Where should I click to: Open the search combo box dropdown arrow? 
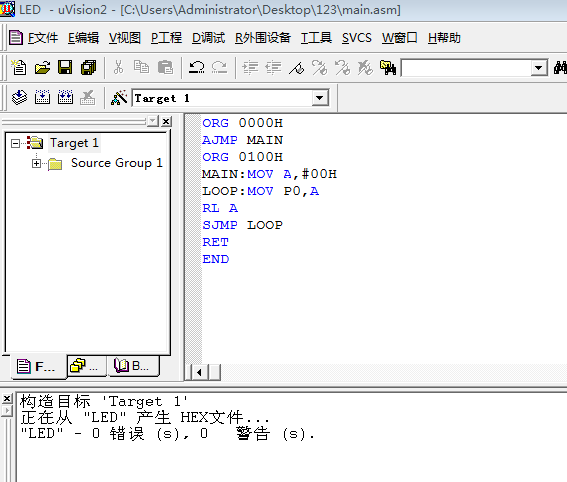(x=538, y=68)
